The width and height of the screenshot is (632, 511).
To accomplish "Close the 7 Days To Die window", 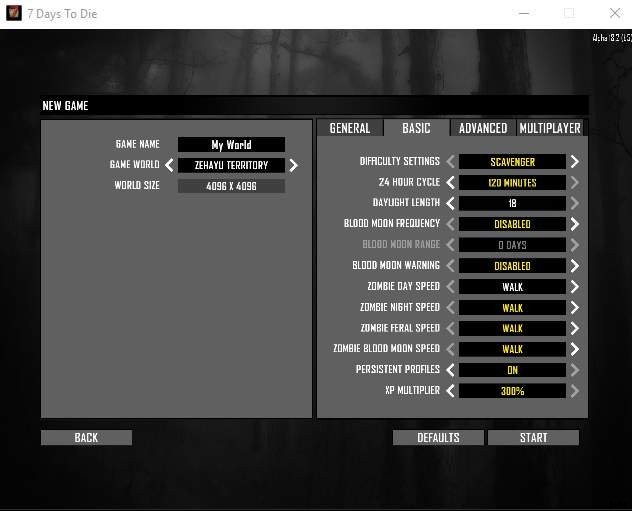I will 615,13.
